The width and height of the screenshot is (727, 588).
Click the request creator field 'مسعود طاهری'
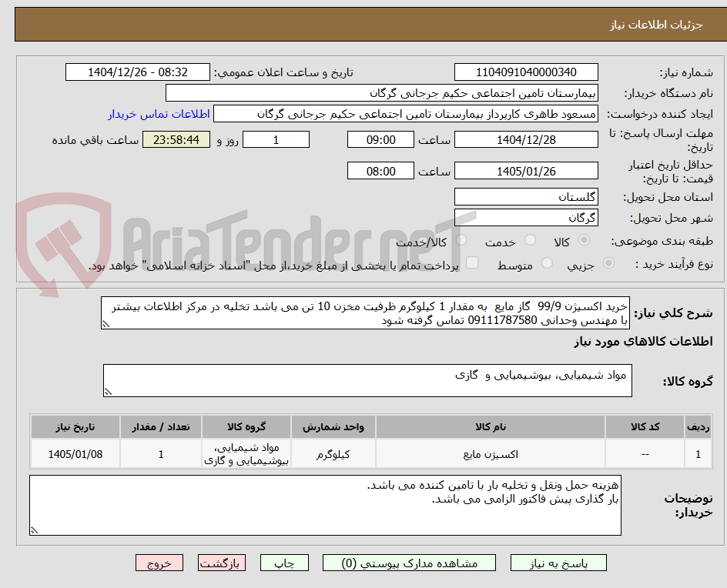[406, 114]
